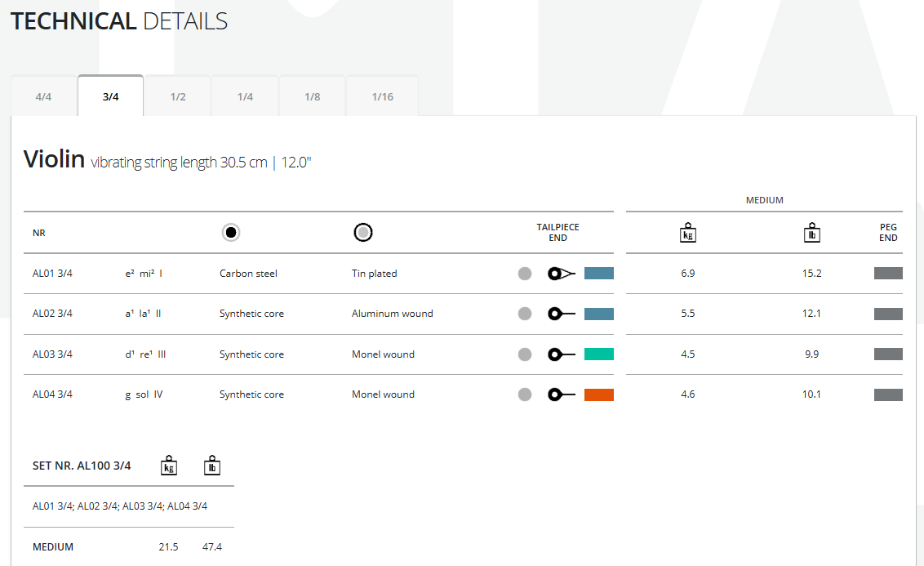Select the 1/16 size tab
The width and height of the screenshot is (924, 566).
pos(383,96)
